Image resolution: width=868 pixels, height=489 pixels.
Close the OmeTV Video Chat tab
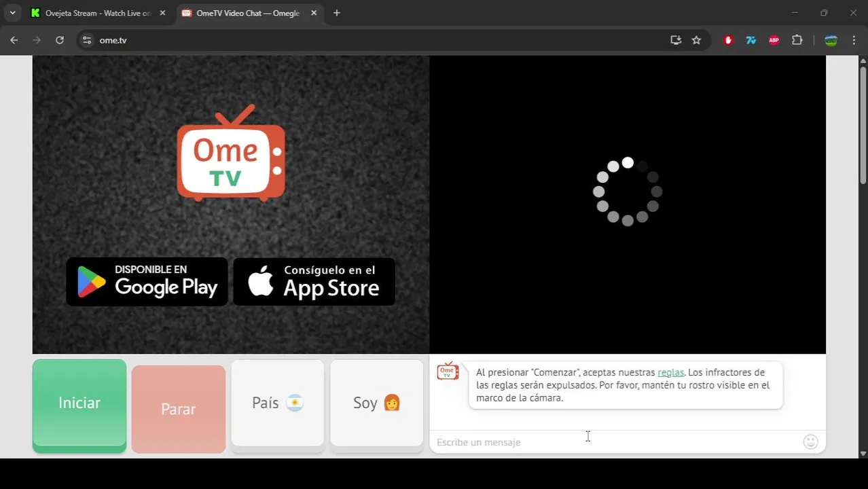point(313,13)
